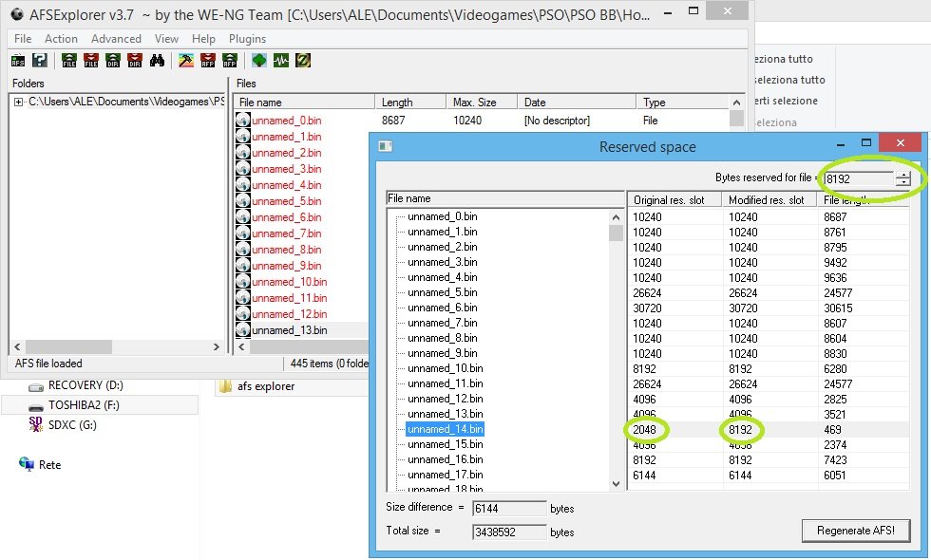Image resolution: width=931 pixels, height=560 pixels.
Task: Click the Files list vertical scroll up arrow
Action: pyautogui.click(x=736, y=103)
